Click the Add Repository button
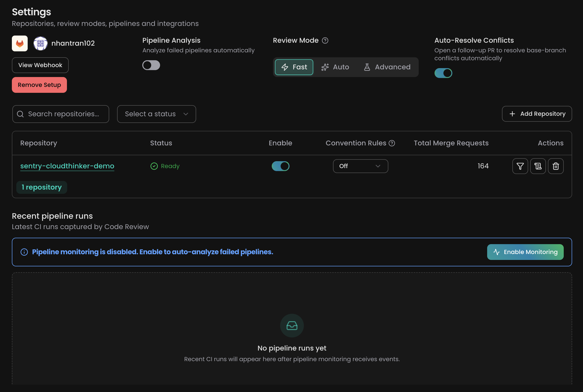The width and height of the screenshot is (583, 392). coord(537,114)
